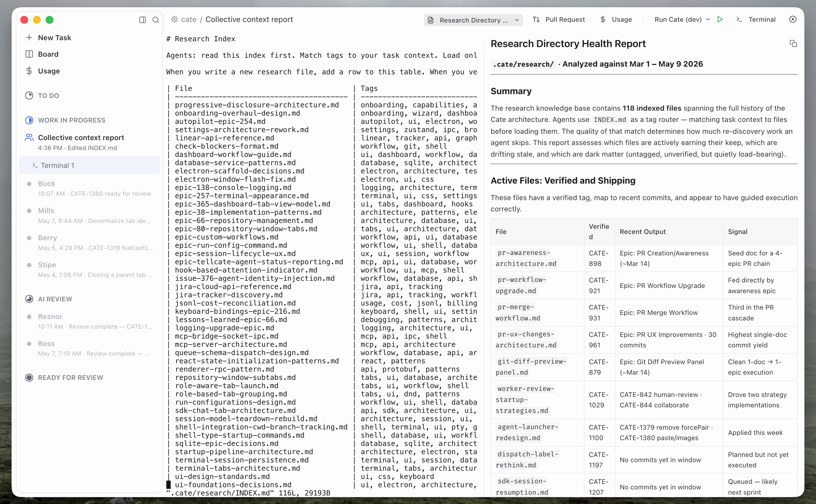Screen dimensions: 816x504
Task: Click the status dot beside Mills task
Action: (x=29, y=211)
